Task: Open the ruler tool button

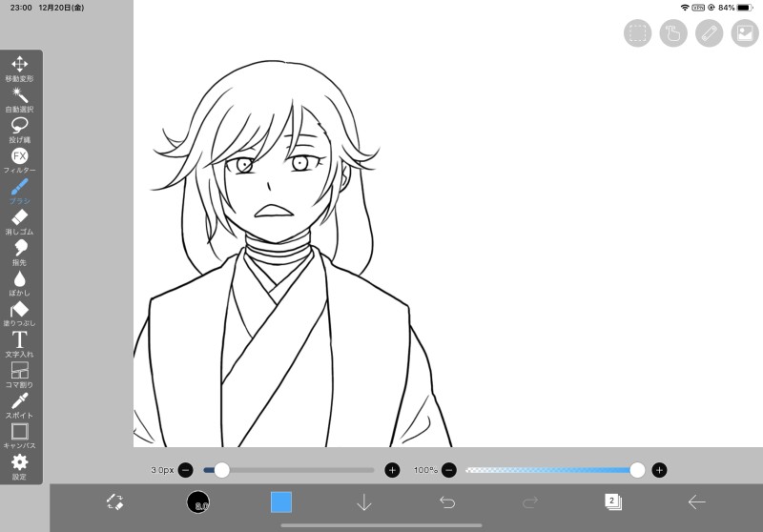Action: (710, 33)
